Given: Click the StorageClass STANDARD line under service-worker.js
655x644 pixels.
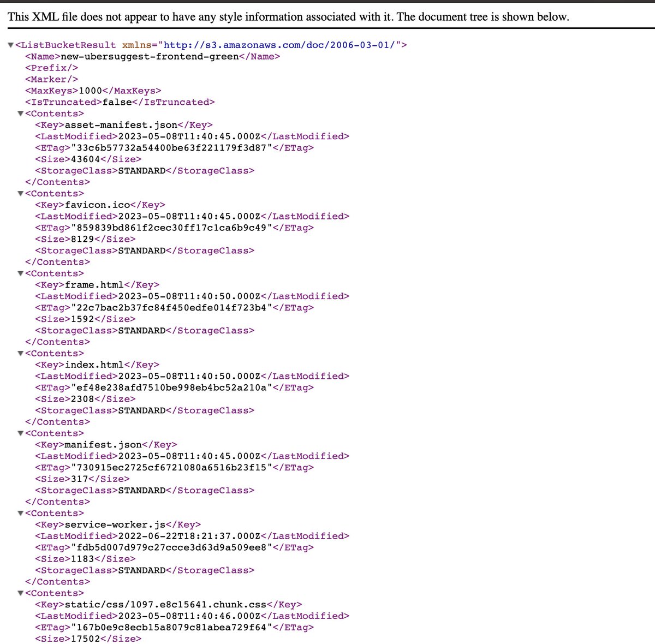Looking at the screenshot, I should [x=145, y=570].
